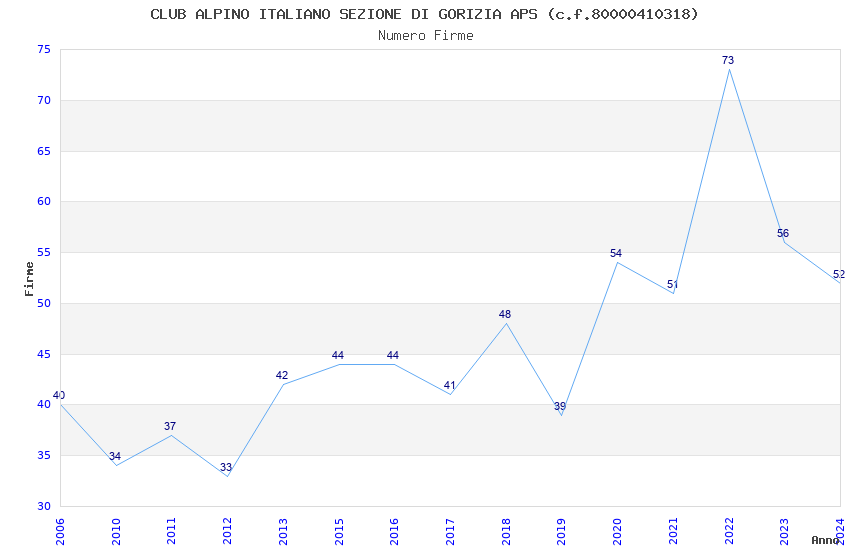
Task: Select the data label 51 for 2021
Action: point(672,284)
